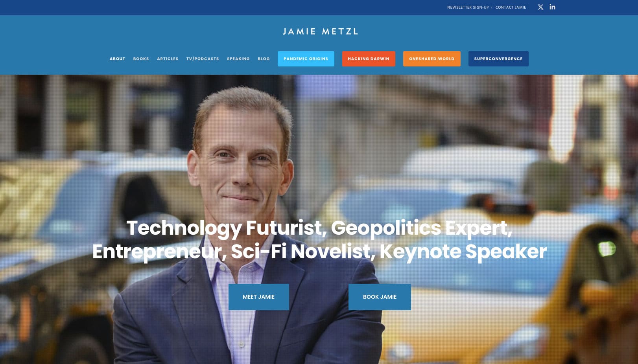The height and width of the screenshot is (364, 638).
Task: Click the light-blue Pandemic Origins button
Action: pyautogui.click(x=306, y=59)
